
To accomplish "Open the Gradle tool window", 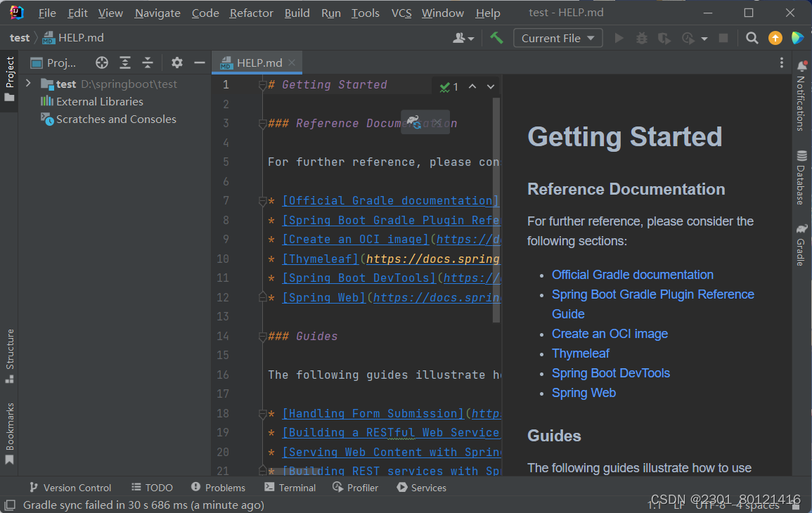I will click(x=801, y=245).
